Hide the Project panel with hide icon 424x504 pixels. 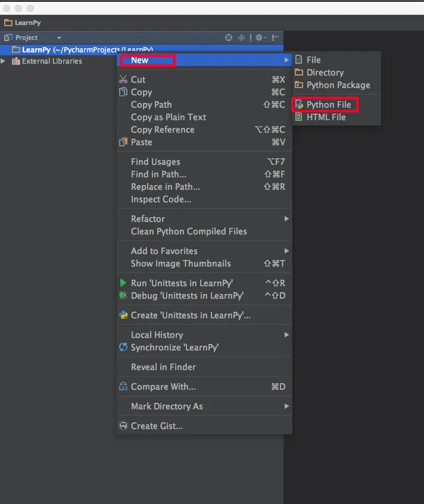point(275,37)
